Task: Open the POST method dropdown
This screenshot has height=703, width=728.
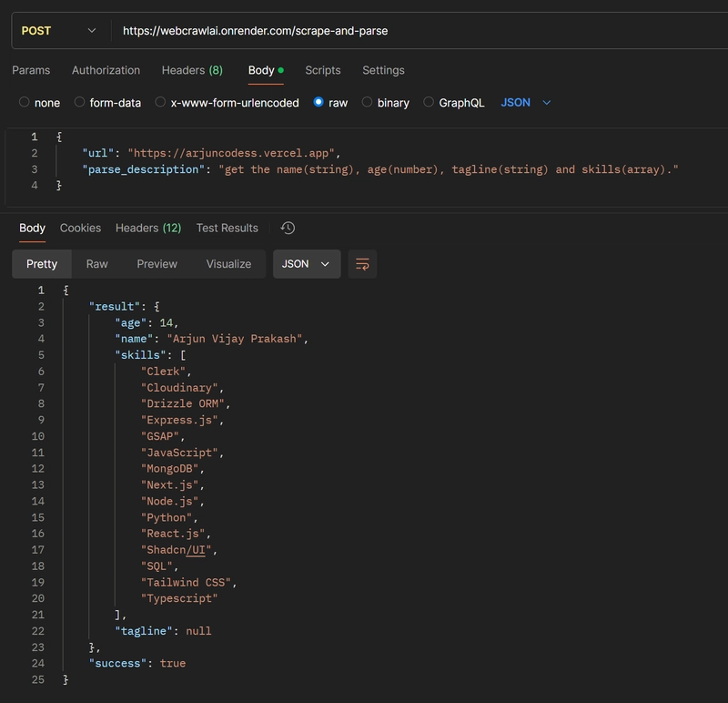Action: 59,31
